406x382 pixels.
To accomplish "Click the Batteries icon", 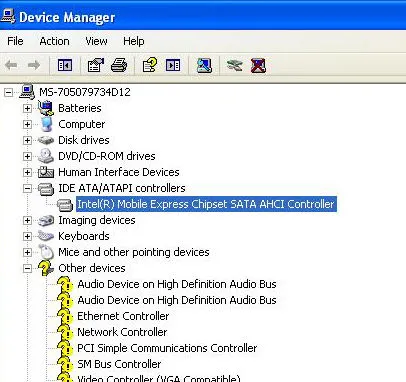I will (46, 108).
